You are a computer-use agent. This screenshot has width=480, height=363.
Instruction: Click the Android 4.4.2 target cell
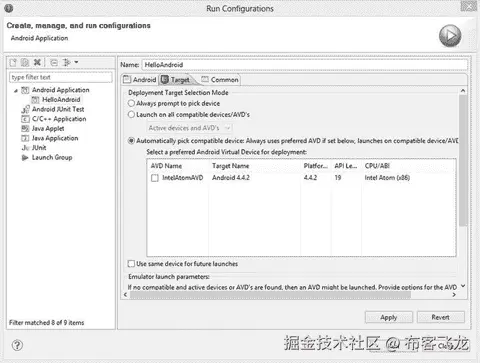point(231,178)
